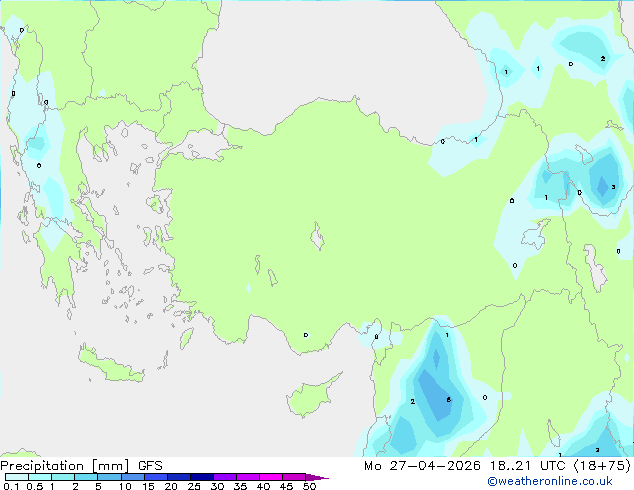Screen dimensions: 634x490
Task: Click the 10–15 mm blue legend swatch
Action: click(x=132, y=477)
